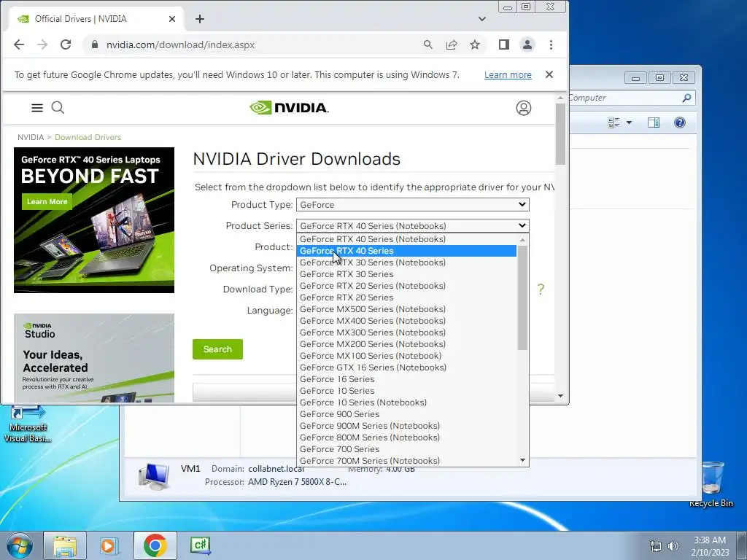Open Microsoft Visual Basic desktop shortcut
The image size is (747, 560).
click(28, 424)
